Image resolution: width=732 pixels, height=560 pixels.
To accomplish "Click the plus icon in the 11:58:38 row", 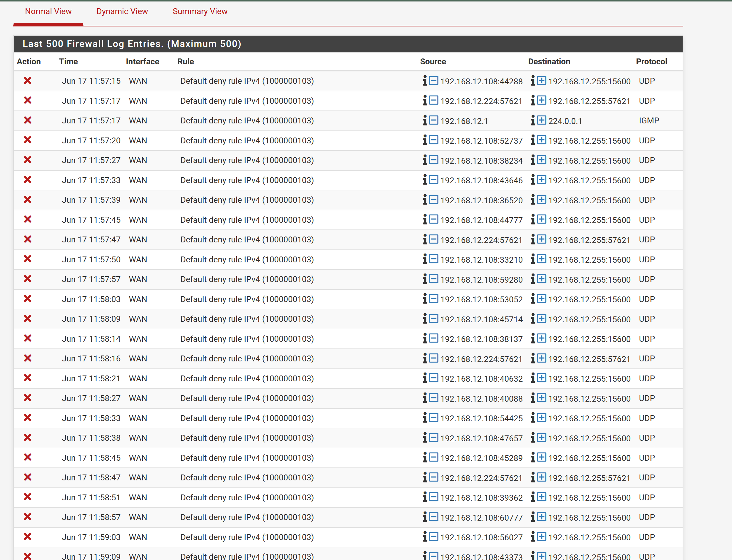I will (541, 438).
